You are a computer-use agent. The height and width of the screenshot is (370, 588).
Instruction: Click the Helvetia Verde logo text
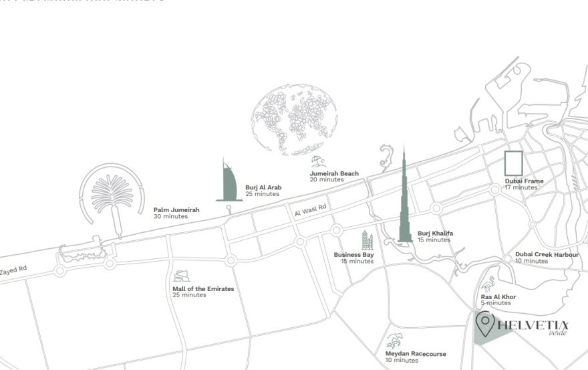click(533, 326)
